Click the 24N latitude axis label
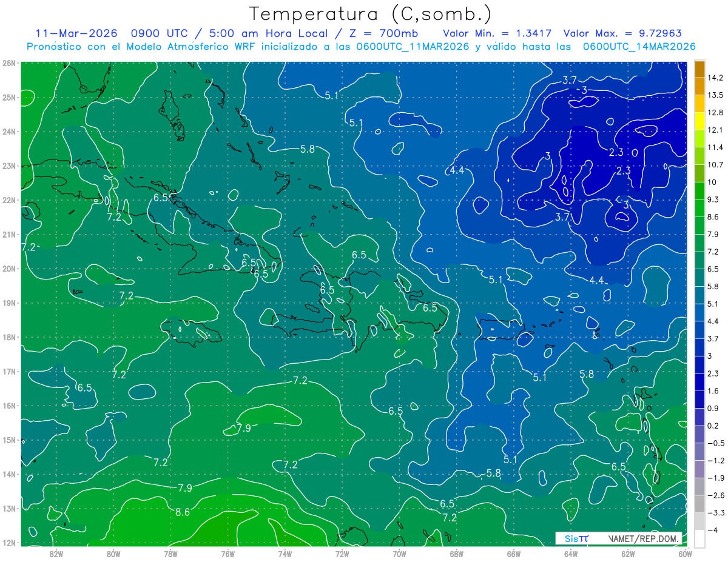Image resolution: width=728 pixels, height=562 pixels. pos(8,131)
